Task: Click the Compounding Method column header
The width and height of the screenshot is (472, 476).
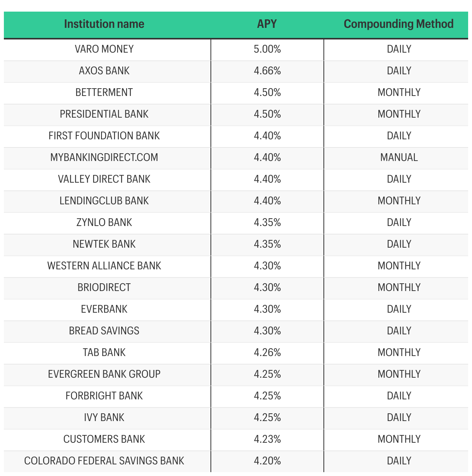Action: [398, 24]
